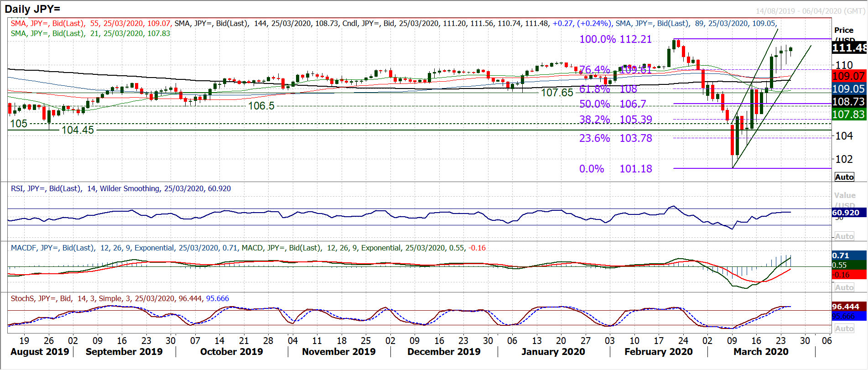Click the 0.0% 101.18 Fibonacci label
The image size is (868, 370).
[x=615, y=169]
